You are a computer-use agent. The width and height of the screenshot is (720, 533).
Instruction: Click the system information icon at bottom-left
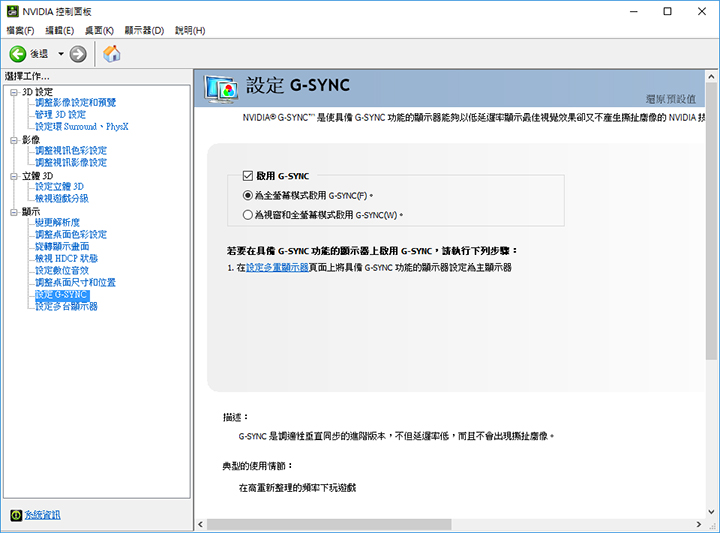pos(16,515)
